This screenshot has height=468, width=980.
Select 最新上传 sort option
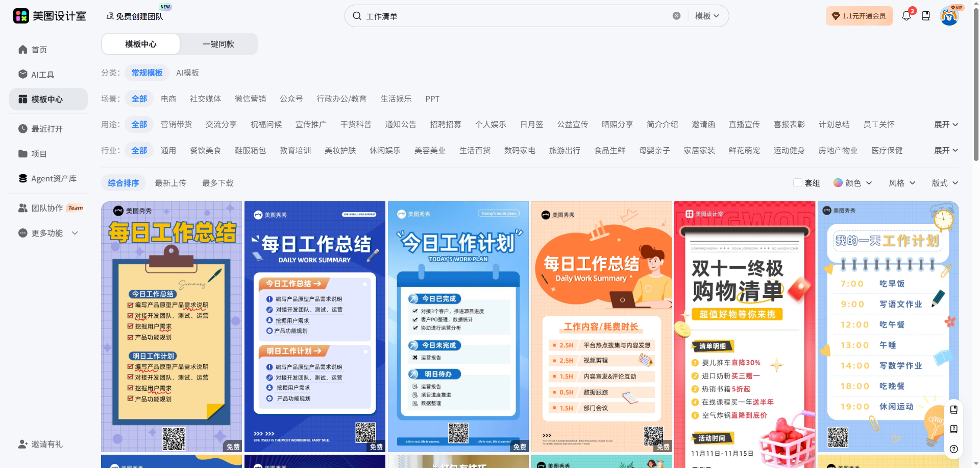[x=170, y=183]
